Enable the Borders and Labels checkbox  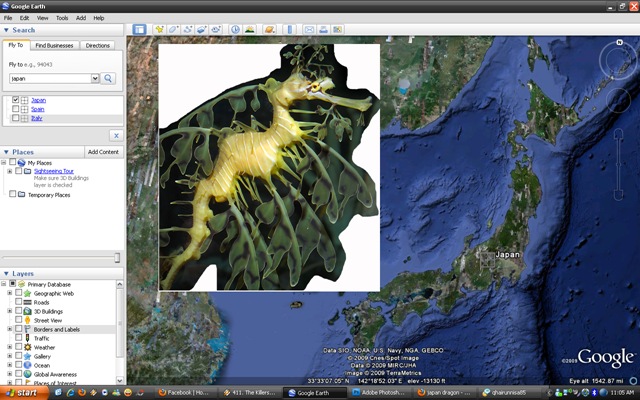pos(18,329)
